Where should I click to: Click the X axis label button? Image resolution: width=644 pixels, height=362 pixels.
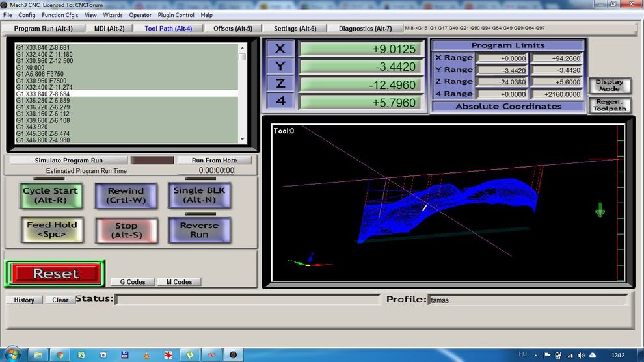point(280,49)
